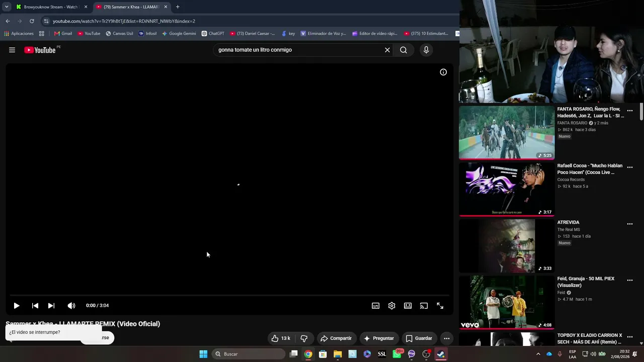
Task: Open options for FANTA ROSARIO video
Action: click(x=630, y=111)
